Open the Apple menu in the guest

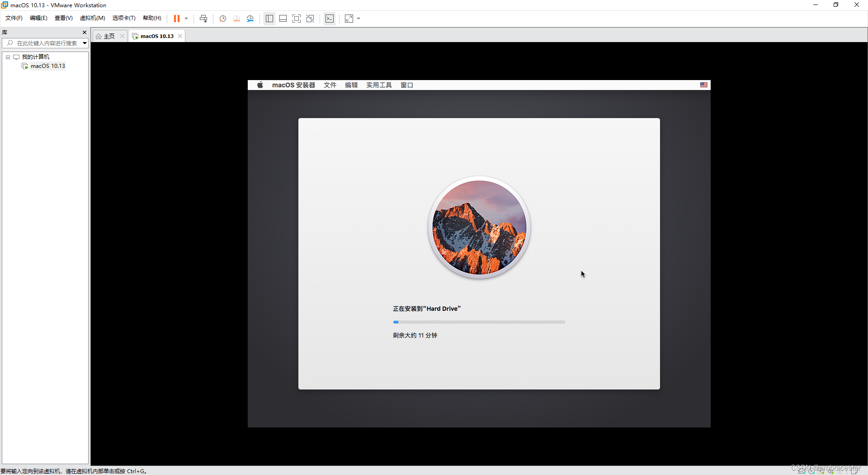[260, 85]
